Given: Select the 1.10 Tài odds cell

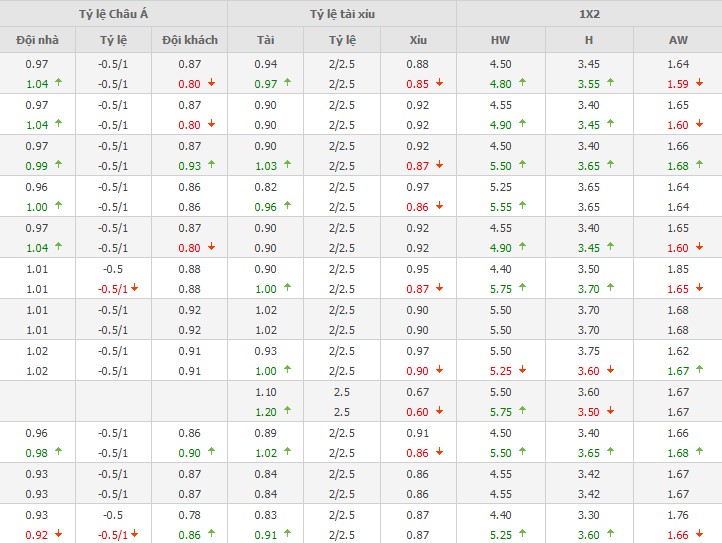Looking at the screenshot, I should tap(265, 392).
